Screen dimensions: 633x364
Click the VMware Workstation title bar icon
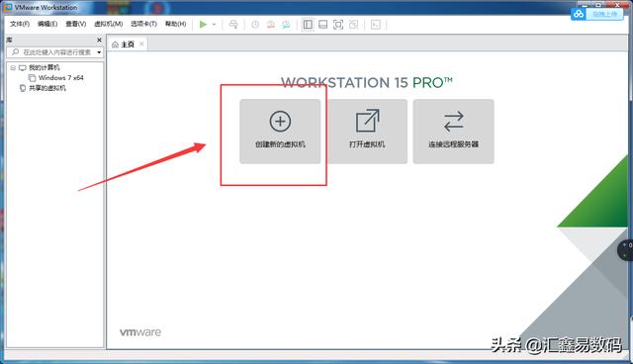coord(8,7)
